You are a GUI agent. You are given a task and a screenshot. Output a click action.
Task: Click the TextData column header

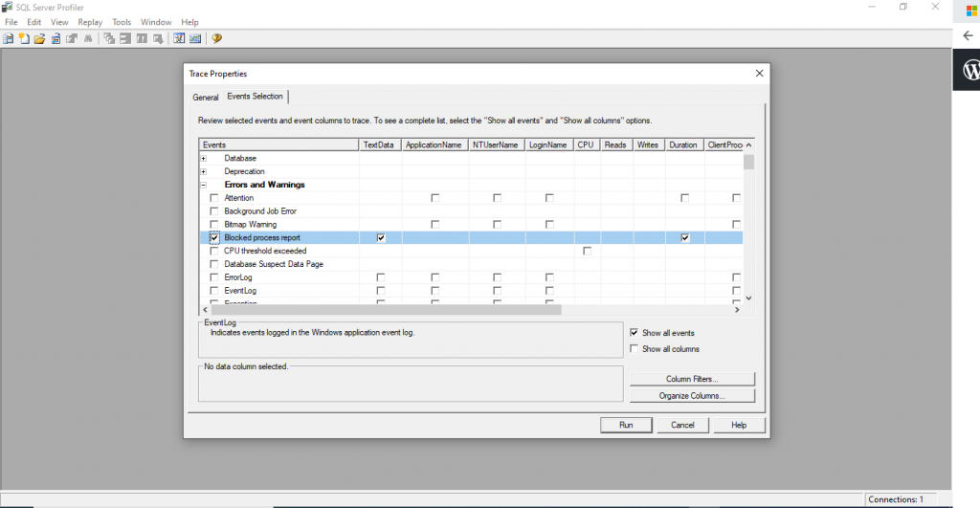pos(379,145)
